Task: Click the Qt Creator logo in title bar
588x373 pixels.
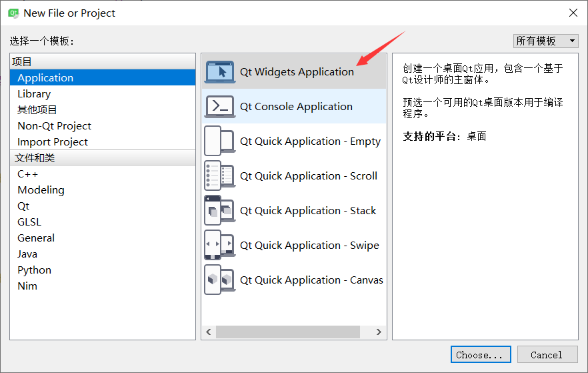Action: coord(13,13)
